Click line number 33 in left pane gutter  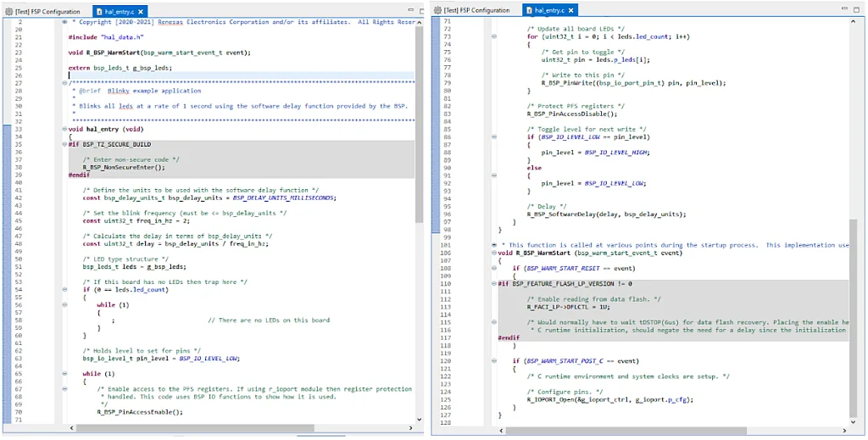tap(18, 129)
